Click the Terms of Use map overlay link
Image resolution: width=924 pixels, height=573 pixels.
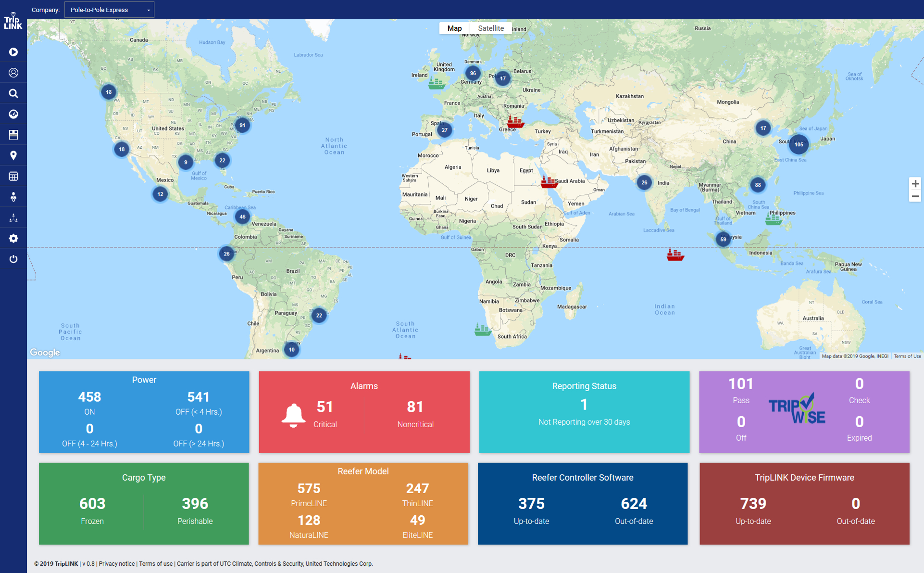907,356
